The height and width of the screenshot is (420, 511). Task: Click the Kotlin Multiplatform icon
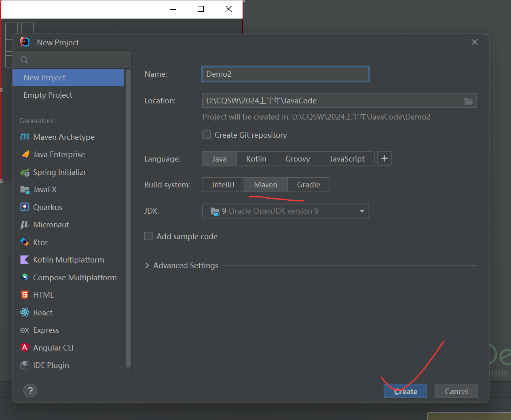[25, 260]
